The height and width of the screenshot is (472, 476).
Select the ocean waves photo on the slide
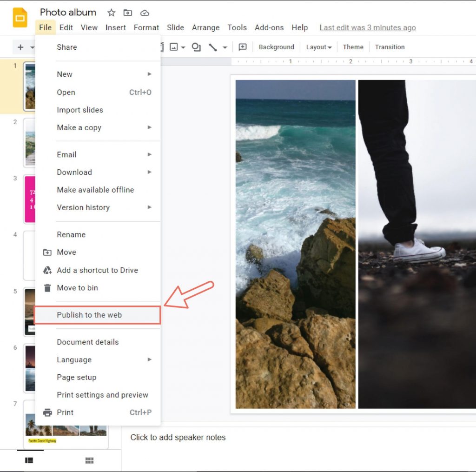tap(295, 244)
